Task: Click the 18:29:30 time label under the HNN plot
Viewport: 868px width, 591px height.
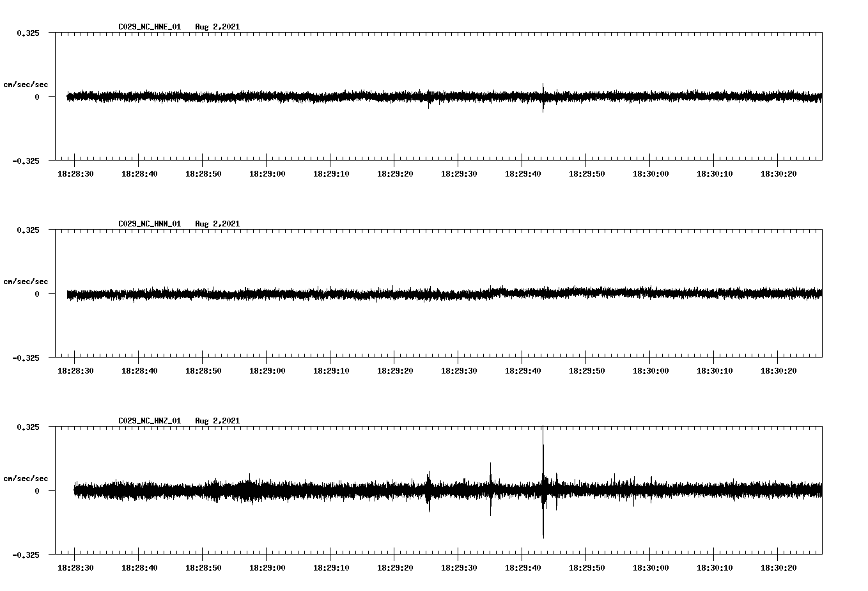Action: tap(459, 371)
